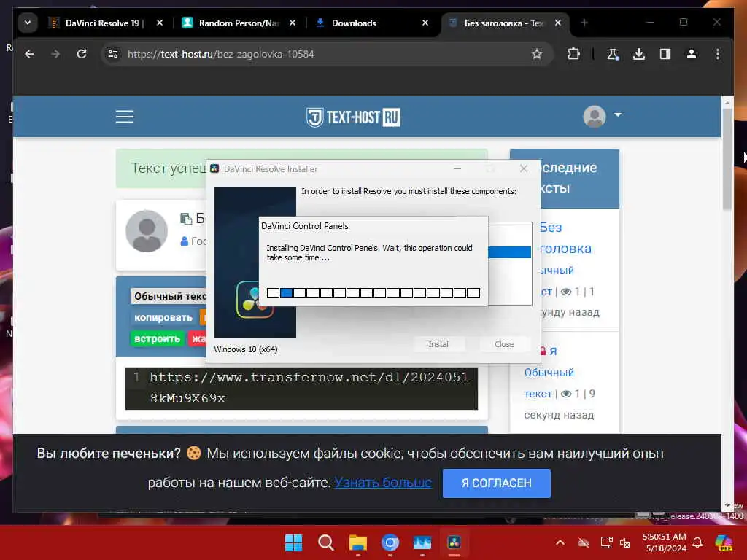This screenshot has height=560, width=747.
Task: Click the cloud sync tray icon
Action: point(583,542)
